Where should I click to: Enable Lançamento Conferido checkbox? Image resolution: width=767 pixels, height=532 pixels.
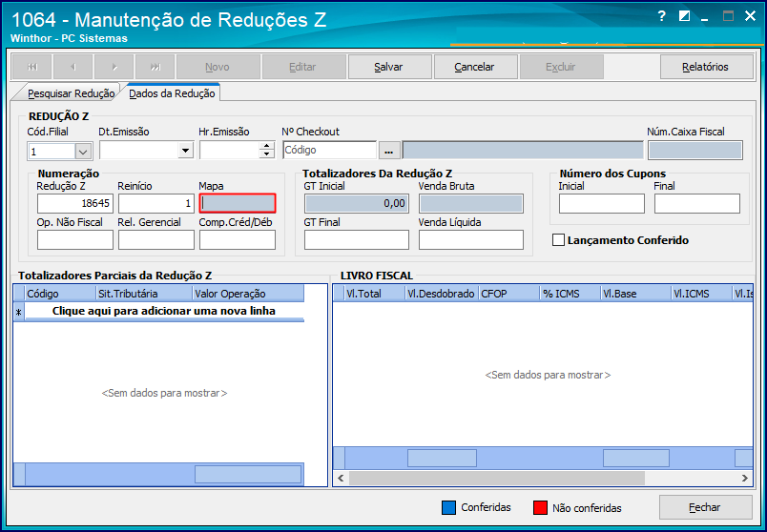point(558,240)
